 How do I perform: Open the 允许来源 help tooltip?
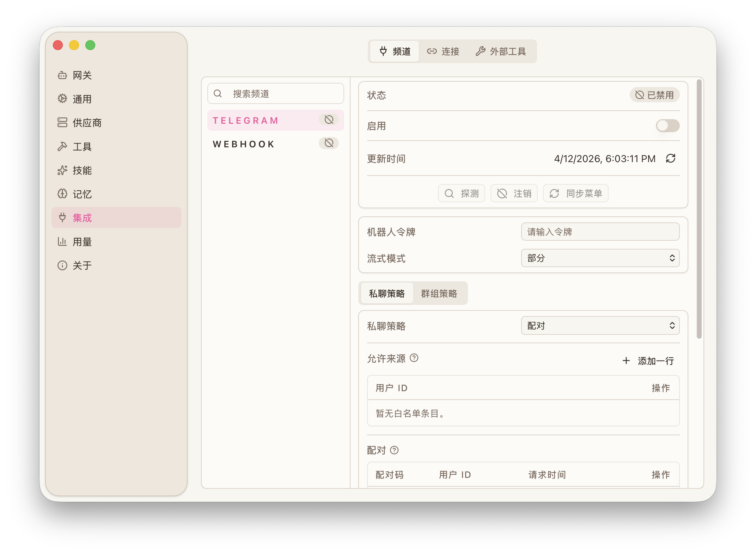pyautogui.click(x=414, y=358)
